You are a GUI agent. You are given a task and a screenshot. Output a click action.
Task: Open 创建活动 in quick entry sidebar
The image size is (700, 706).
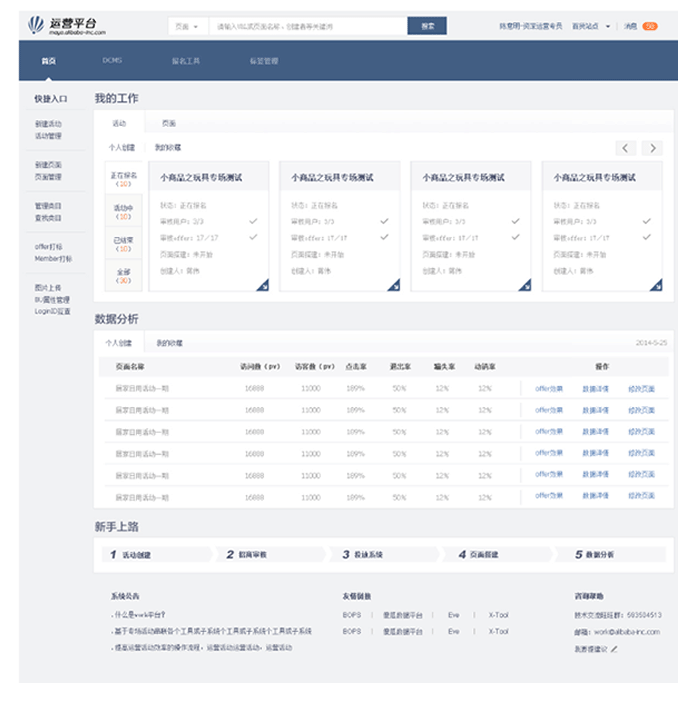click(x=48, y=124)
